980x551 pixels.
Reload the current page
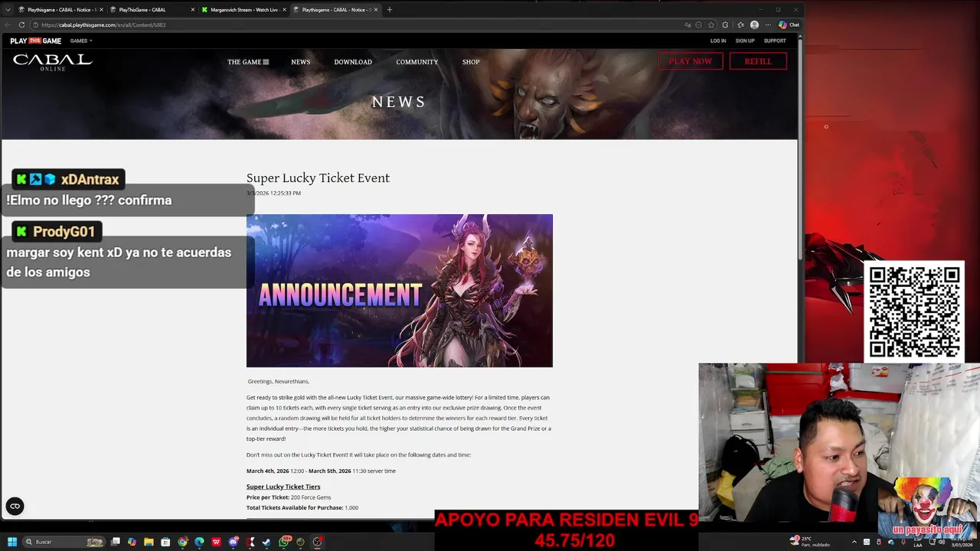[x=21, y=24]
